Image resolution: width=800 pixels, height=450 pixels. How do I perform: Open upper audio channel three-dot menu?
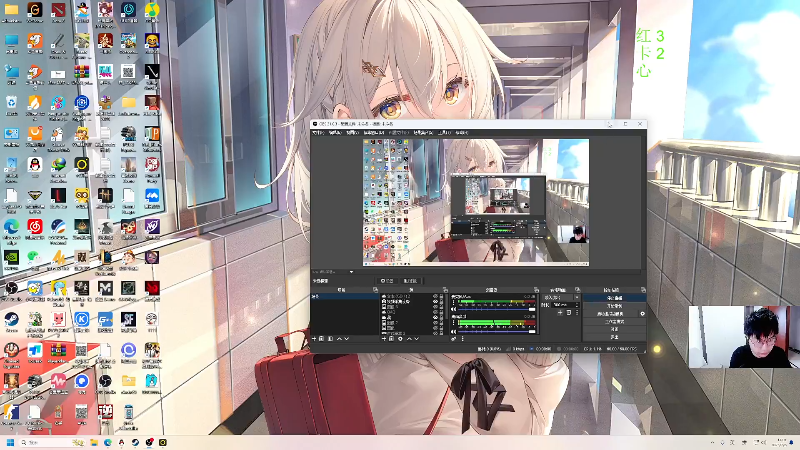click(454, 303)
